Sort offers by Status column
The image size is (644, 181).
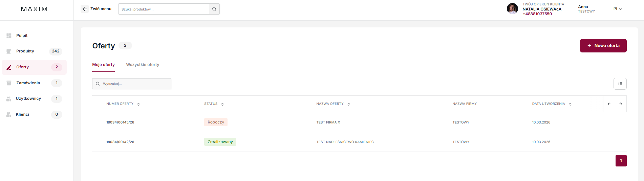pos(222,104)
